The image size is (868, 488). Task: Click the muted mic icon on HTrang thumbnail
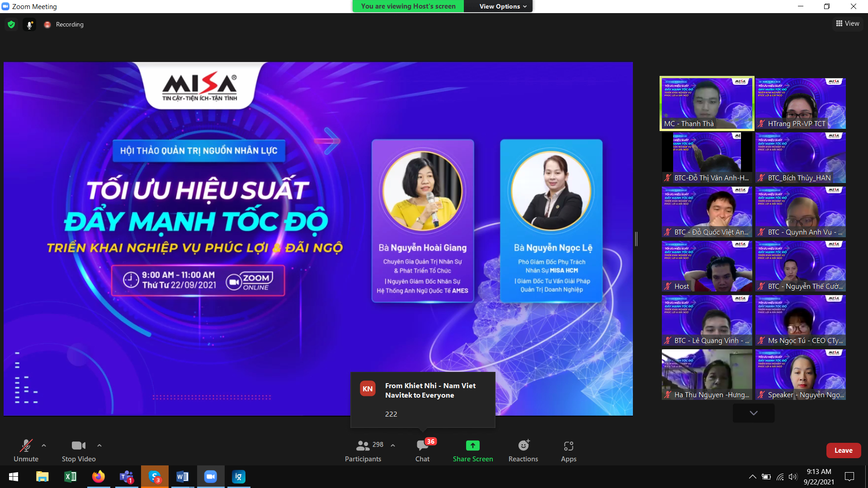762,123
